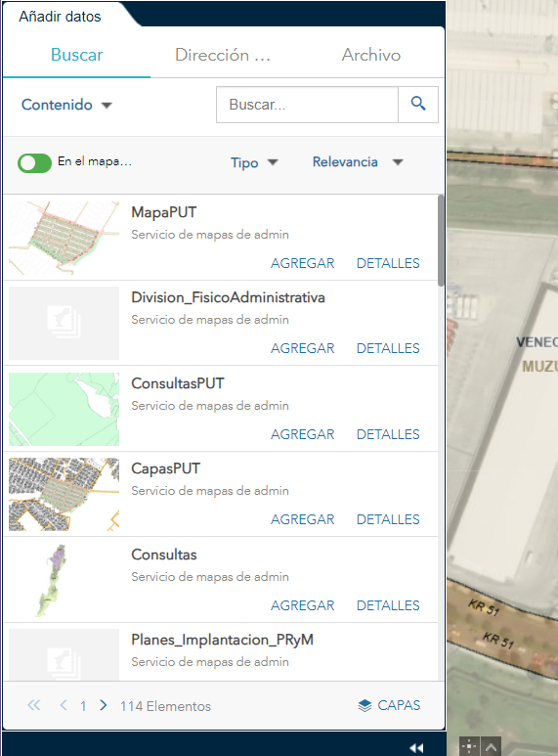The width and height of the screenshot is (558, 756).
Task: Click AGREGAR for MapaPUT
Action: pyautogui.click(x=302, y=263)
